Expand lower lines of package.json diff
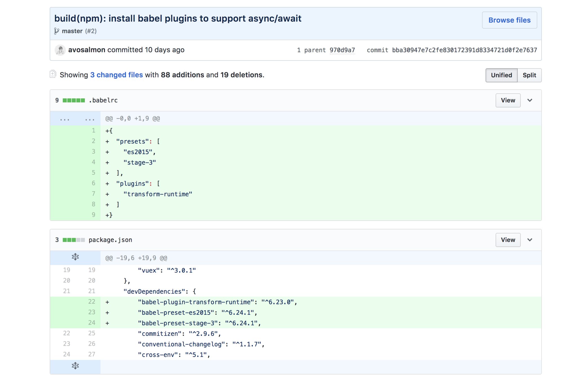 (x=75, y=366)
